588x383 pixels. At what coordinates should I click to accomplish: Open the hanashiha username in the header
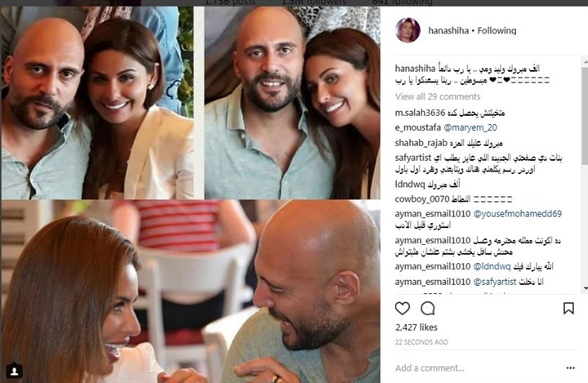tap(448, 30)
